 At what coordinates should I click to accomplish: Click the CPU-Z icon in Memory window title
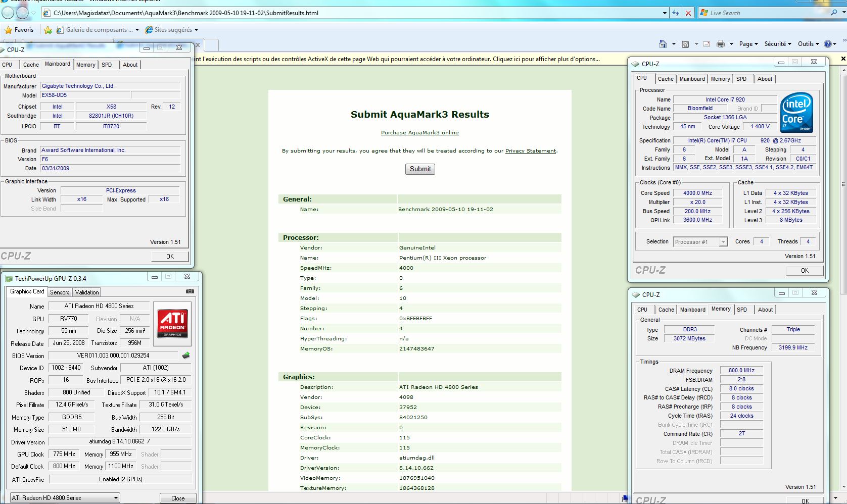pyautogui.click(x=636, y=295)
